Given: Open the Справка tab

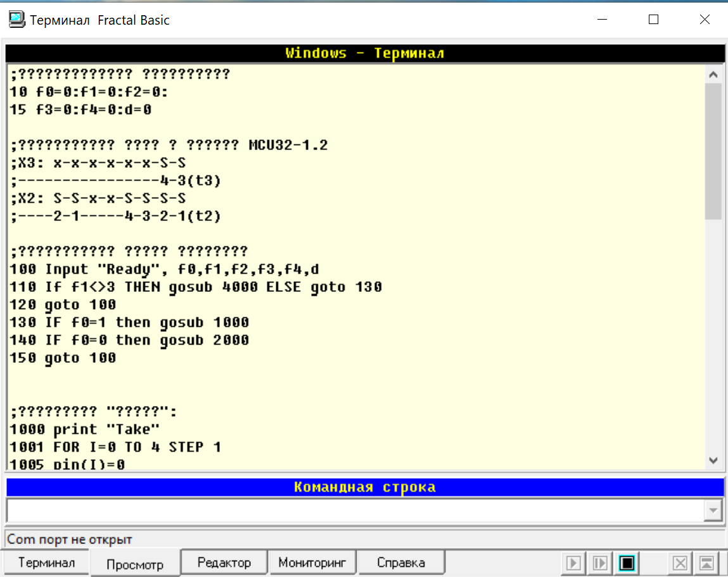Looking at the screenshot, I should pos(400,562).
